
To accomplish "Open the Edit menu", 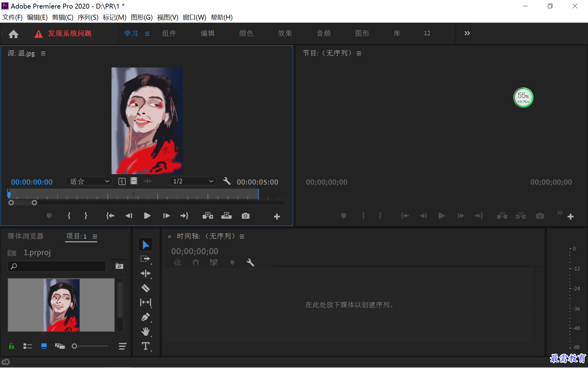I will point(37,17).
